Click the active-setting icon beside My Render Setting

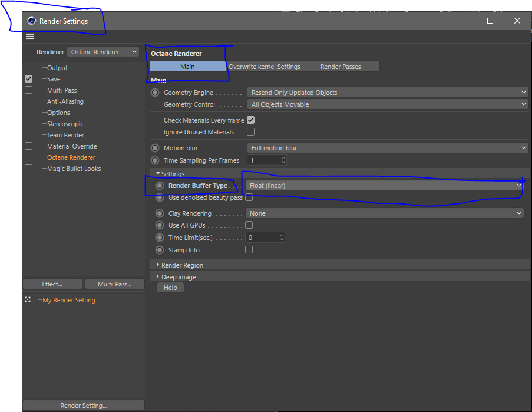28,299
